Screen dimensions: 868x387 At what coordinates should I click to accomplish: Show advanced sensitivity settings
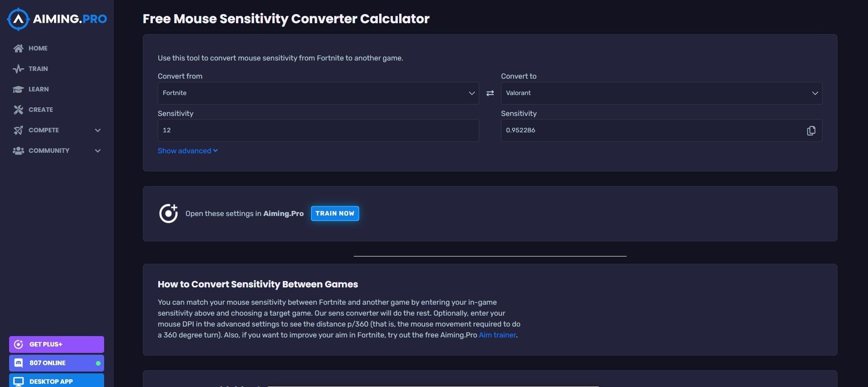coord(187,151)
